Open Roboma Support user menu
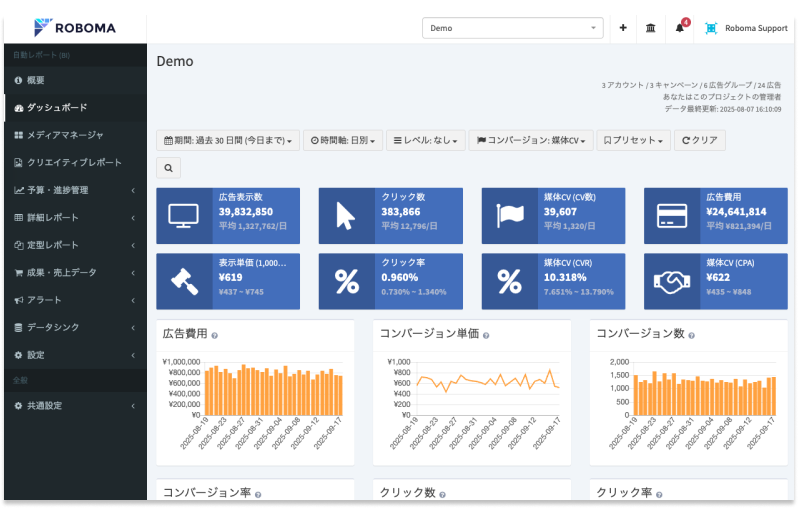This screenshot has width=798, height=508. tap(747, 28)
